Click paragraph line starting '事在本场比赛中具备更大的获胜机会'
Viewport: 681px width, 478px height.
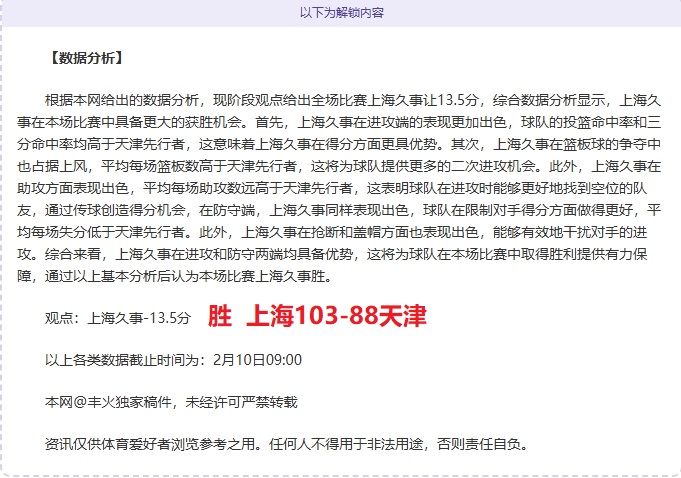click(x=339, y=122)
